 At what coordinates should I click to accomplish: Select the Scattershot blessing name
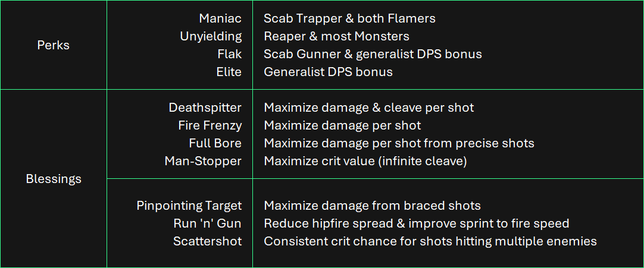tap(207, 241)
